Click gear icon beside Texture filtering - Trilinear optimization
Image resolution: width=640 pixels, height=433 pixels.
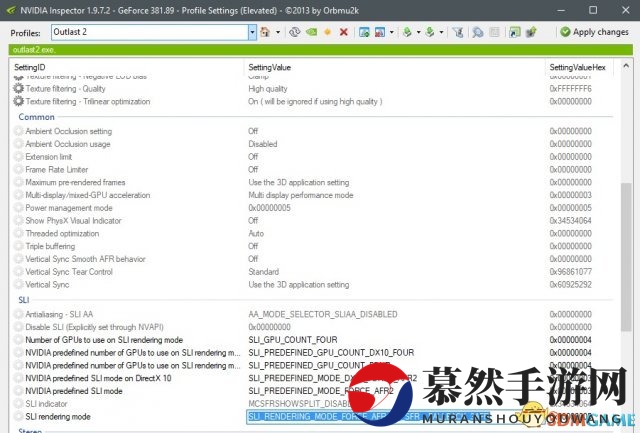tap(18, 101)
